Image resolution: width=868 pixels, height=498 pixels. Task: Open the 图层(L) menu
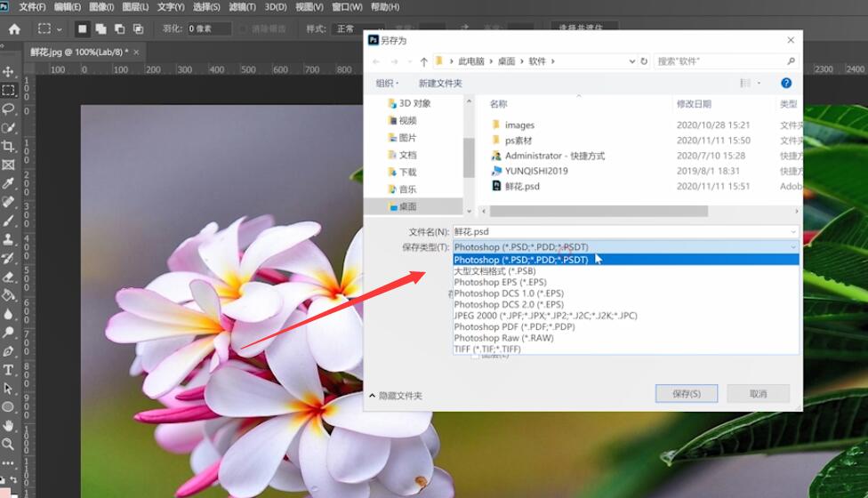[x=135, y=6]
